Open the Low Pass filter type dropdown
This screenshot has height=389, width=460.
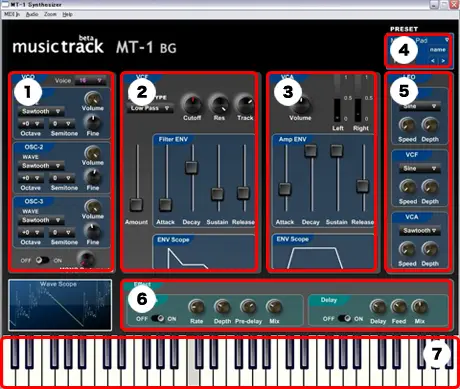(x=150, y=108)
